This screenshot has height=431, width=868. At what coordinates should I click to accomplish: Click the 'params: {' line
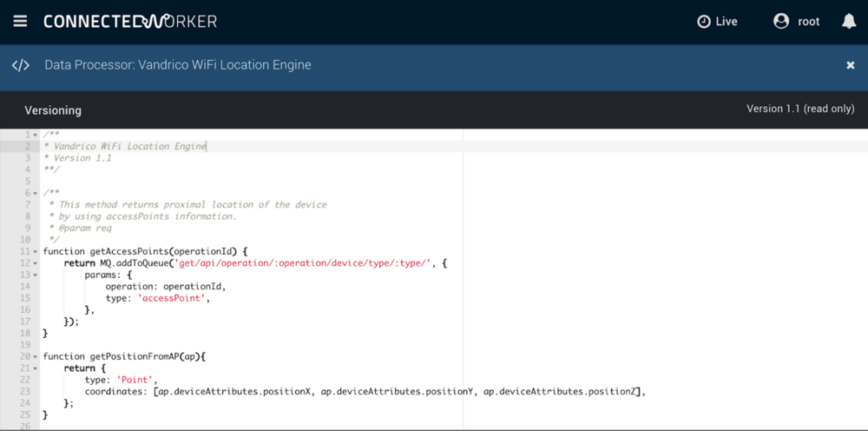108,275
